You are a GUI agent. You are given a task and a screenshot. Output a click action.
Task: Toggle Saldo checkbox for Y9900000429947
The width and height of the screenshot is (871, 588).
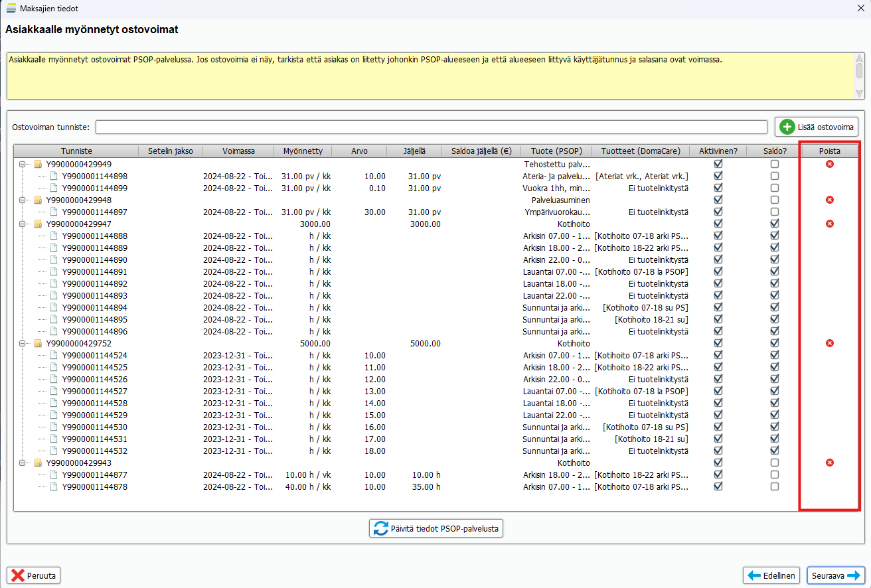tap(775, 224)
